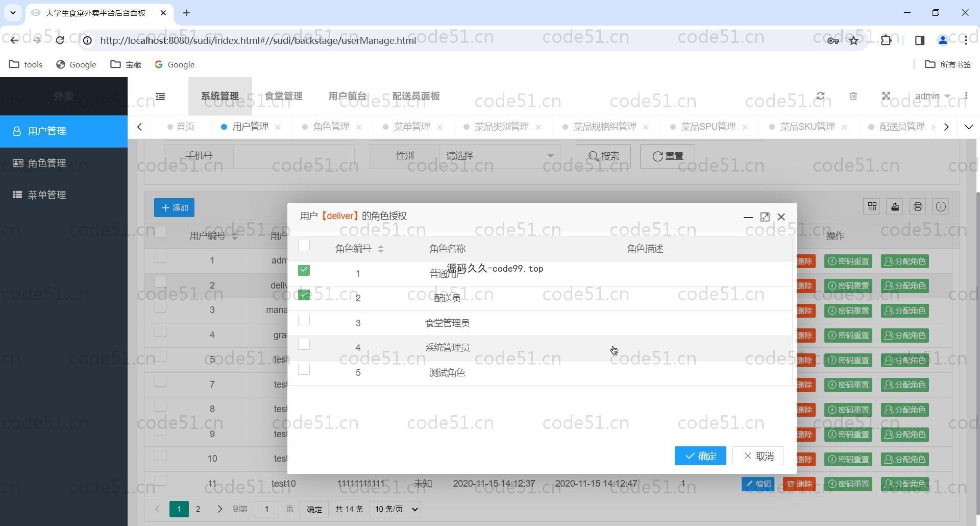
Task: Check the checkbox for user row 4
Action: (160, 331)
